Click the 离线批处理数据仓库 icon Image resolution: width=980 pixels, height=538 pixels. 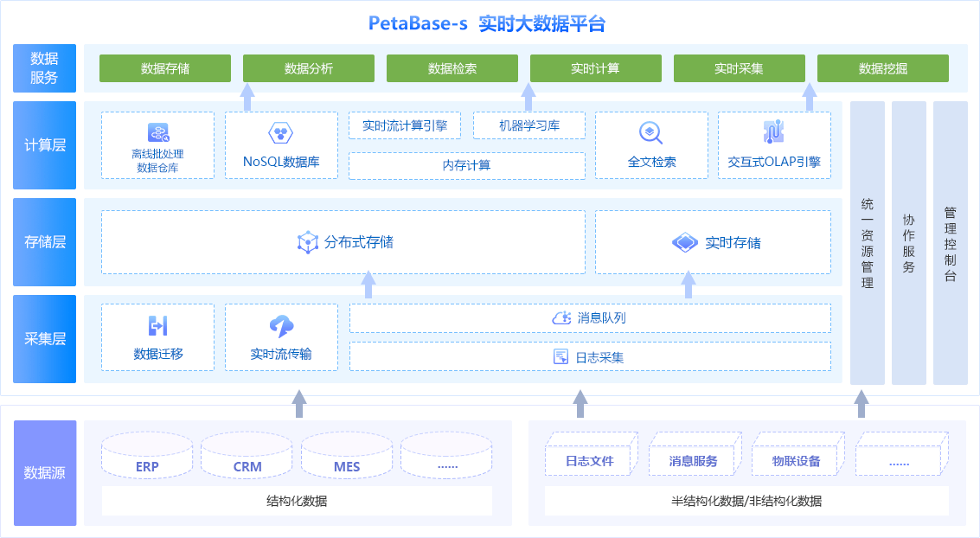coord(158,133)
